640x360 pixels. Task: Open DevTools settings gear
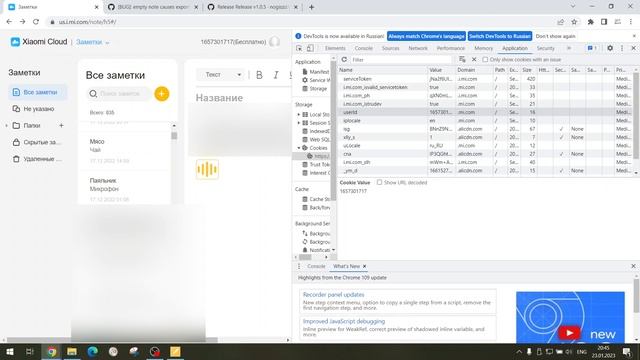610,48
